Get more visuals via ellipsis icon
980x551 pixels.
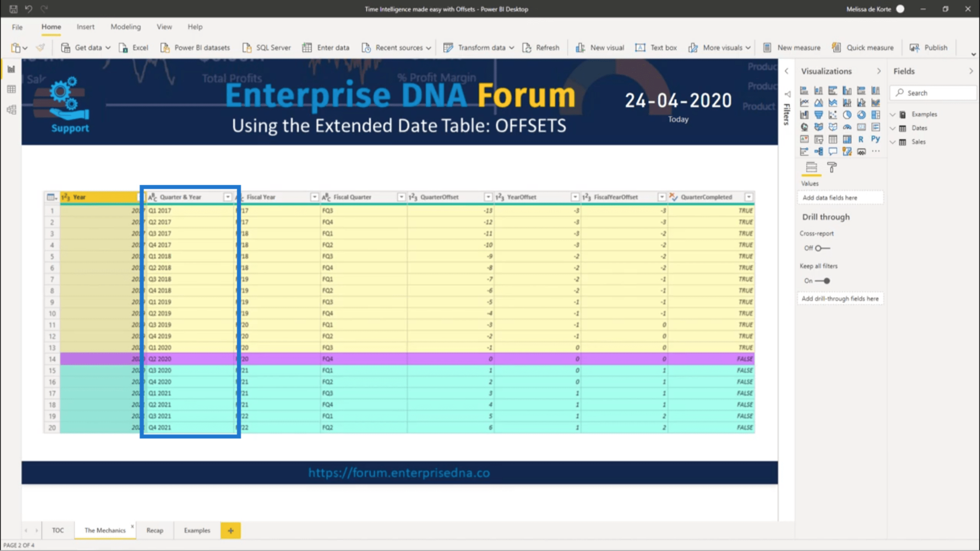pos(876,152)
